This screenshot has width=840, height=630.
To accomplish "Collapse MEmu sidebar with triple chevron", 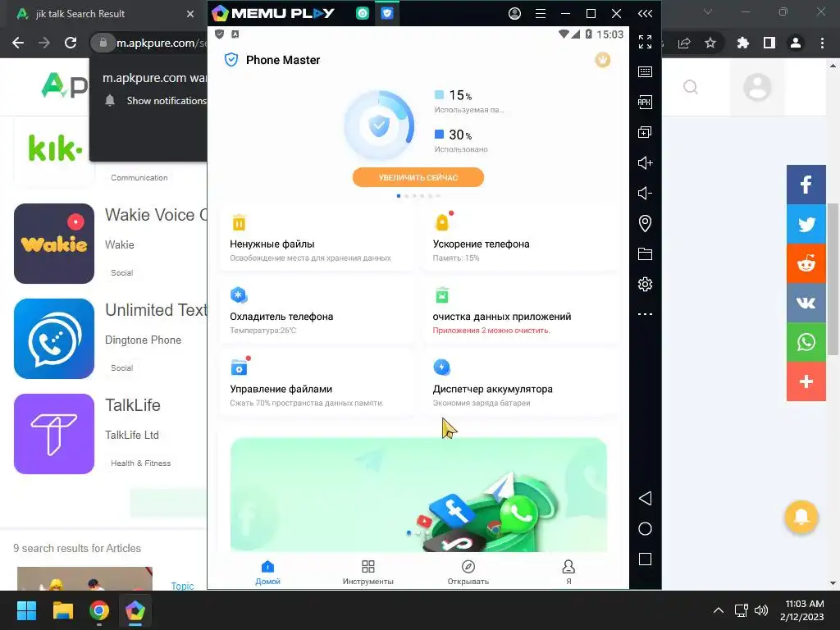I will click(x=645, y=13).
